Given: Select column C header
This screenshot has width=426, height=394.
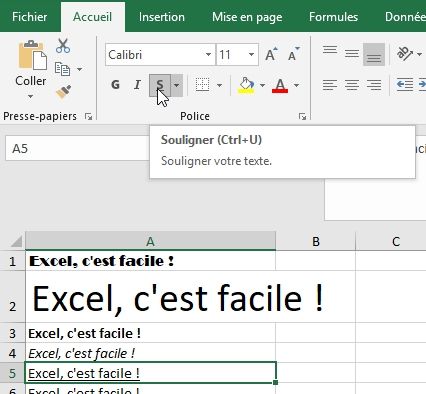Looking at the screenshot, I should [x=391, y=241].
